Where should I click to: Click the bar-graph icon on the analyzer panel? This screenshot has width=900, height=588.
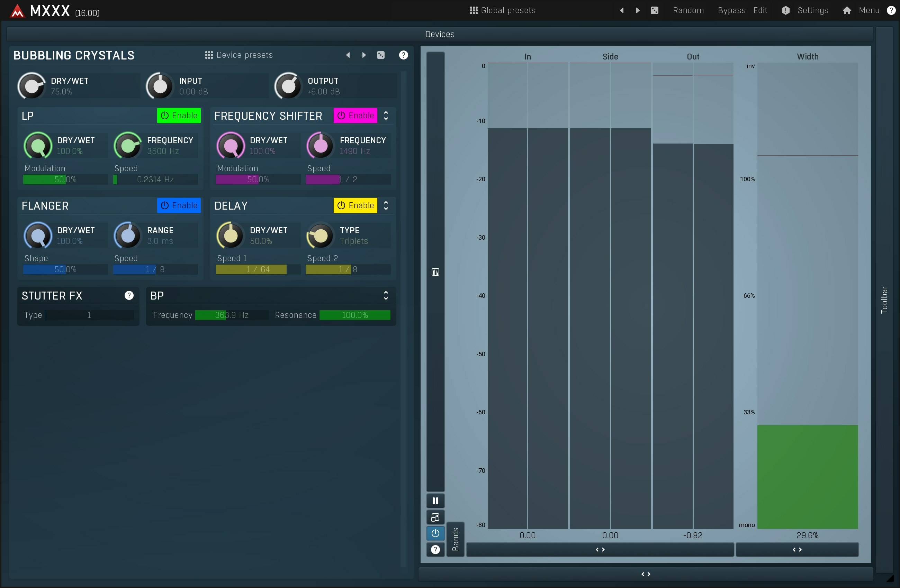coord(435,272)
